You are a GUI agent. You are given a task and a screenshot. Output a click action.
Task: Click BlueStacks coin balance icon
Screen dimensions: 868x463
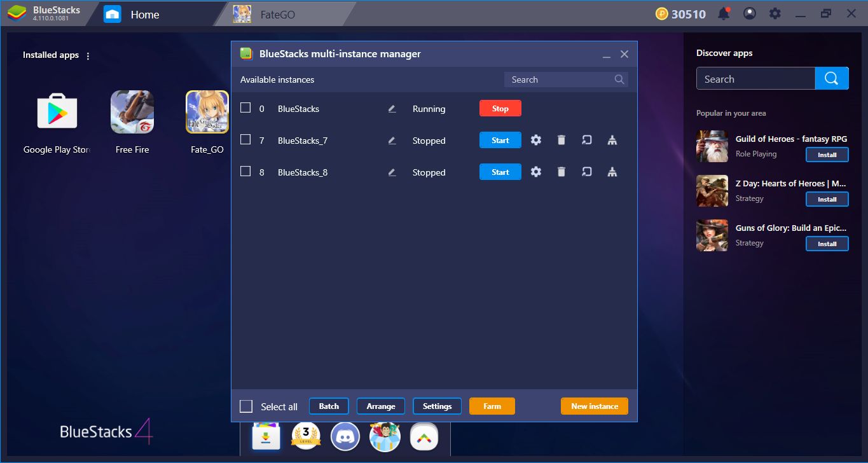[662, 13]
